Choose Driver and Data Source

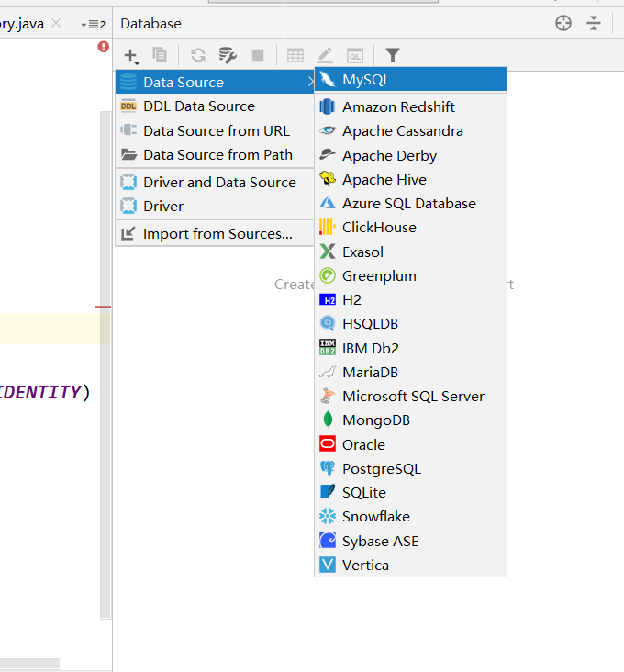click(215, 182)
